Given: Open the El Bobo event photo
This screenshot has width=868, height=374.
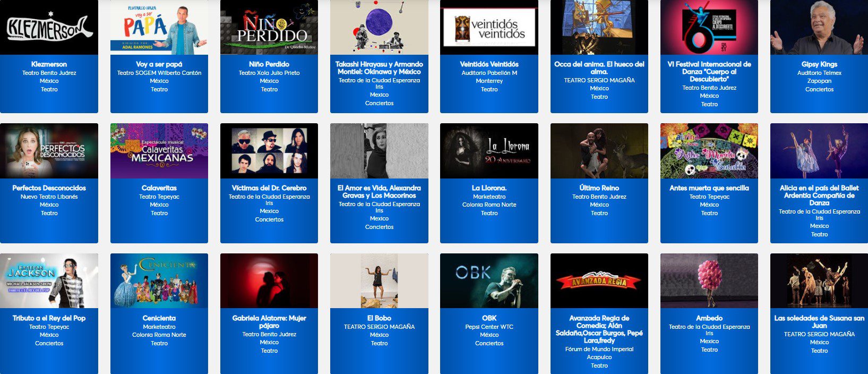Looking at the screenshot, I should coord(379,281).
